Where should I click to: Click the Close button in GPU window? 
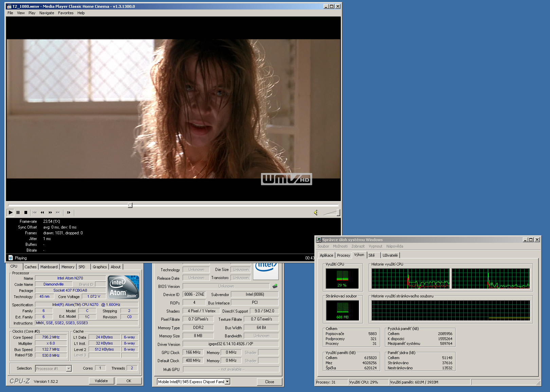pyautogui.click(x=270, y=382)
